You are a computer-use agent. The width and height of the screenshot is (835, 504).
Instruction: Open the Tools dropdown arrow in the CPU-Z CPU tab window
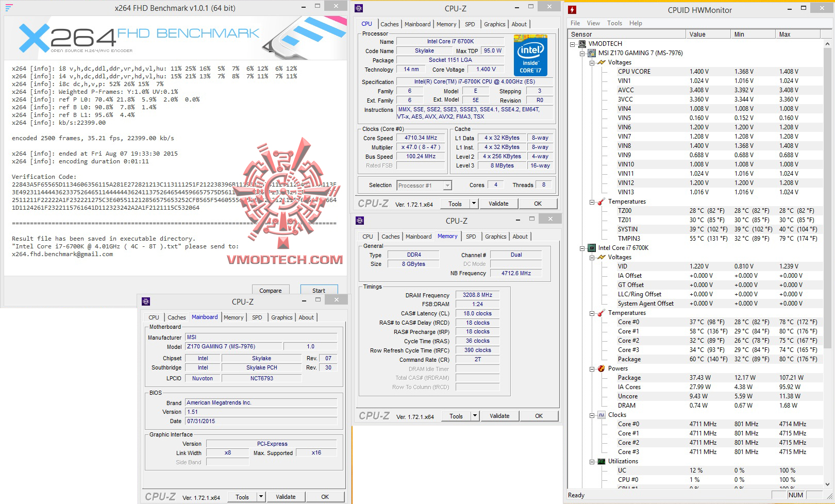tap(474, 204)
